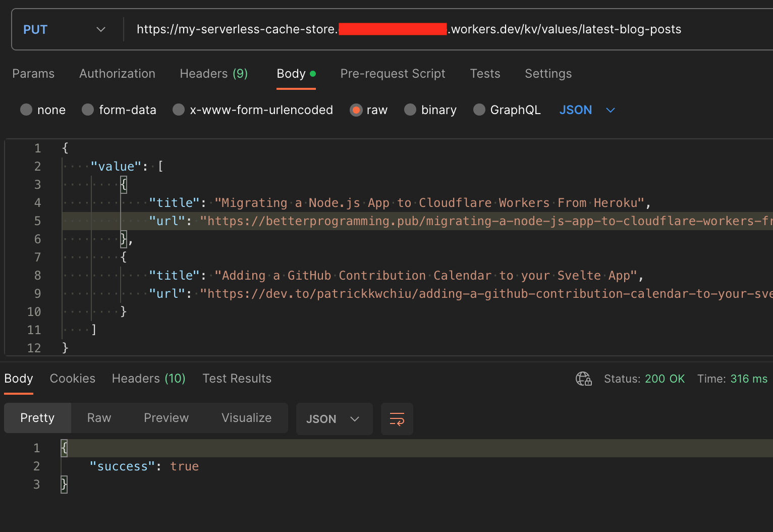
Task: Open the response Body tab
Action: pyautogui.click(x=19, y=379)
